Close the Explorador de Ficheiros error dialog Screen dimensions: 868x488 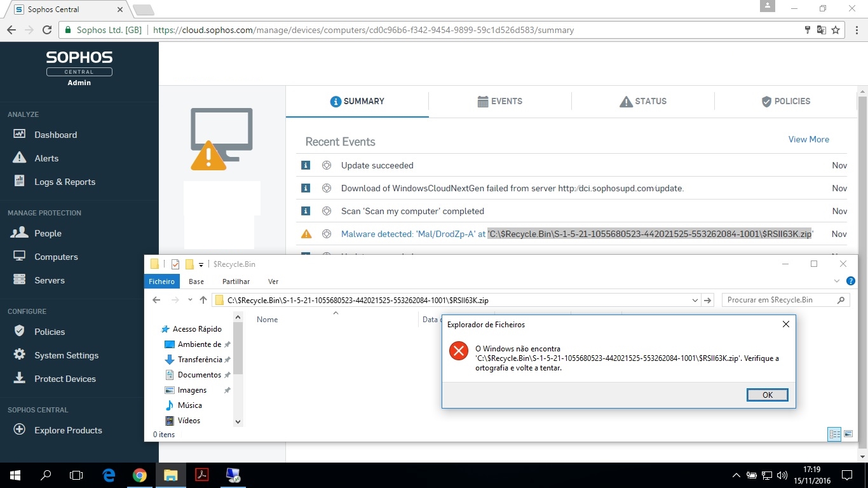(x=785, y=324)
